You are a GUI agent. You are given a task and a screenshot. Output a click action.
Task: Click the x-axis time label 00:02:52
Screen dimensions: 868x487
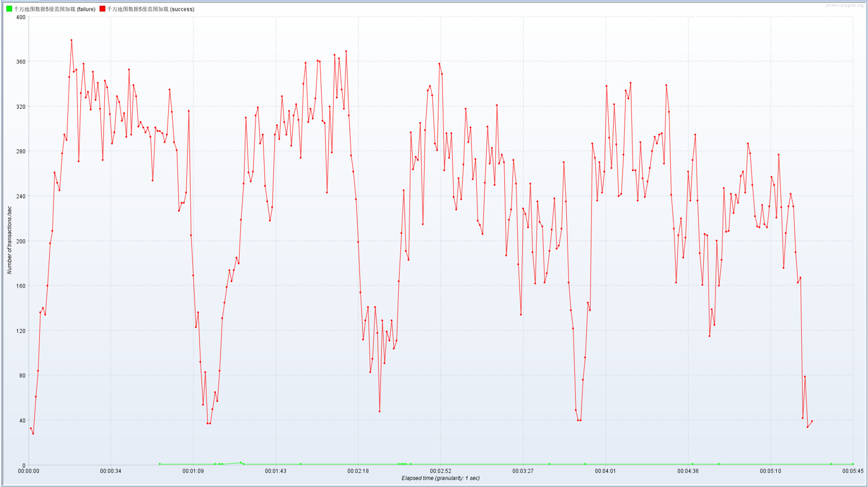click(440, 471)
